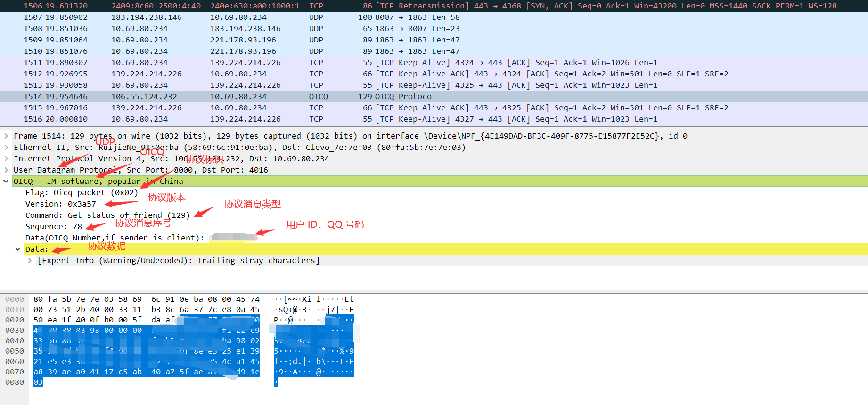
Task: Click hex offset 0000 row bytes
Action: coord(147,299)
